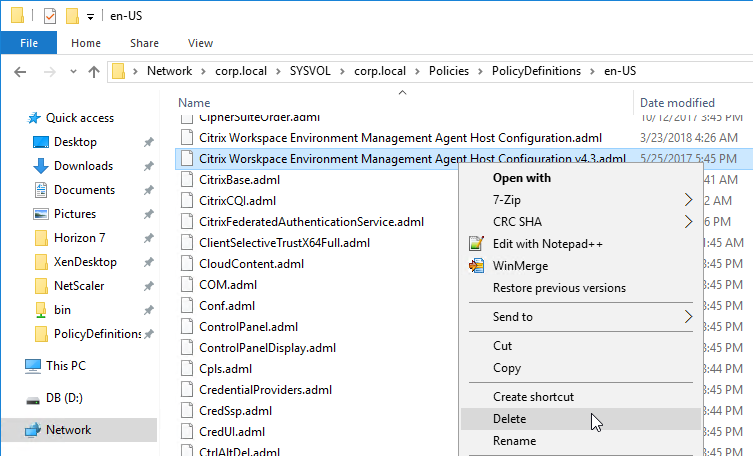753x456 pixels.
Task: Click the Forward navigation arrow
Action: (49, 72)
